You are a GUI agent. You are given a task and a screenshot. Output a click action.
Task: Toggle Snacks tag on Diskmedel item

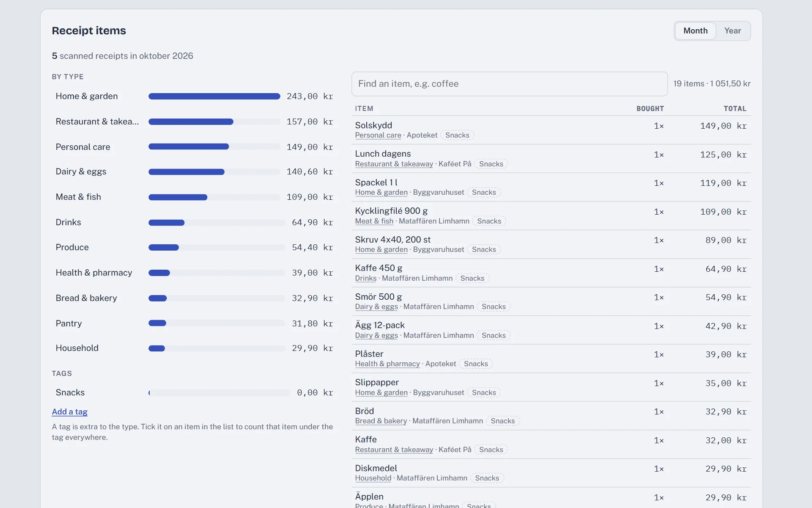tap(487, 478)
